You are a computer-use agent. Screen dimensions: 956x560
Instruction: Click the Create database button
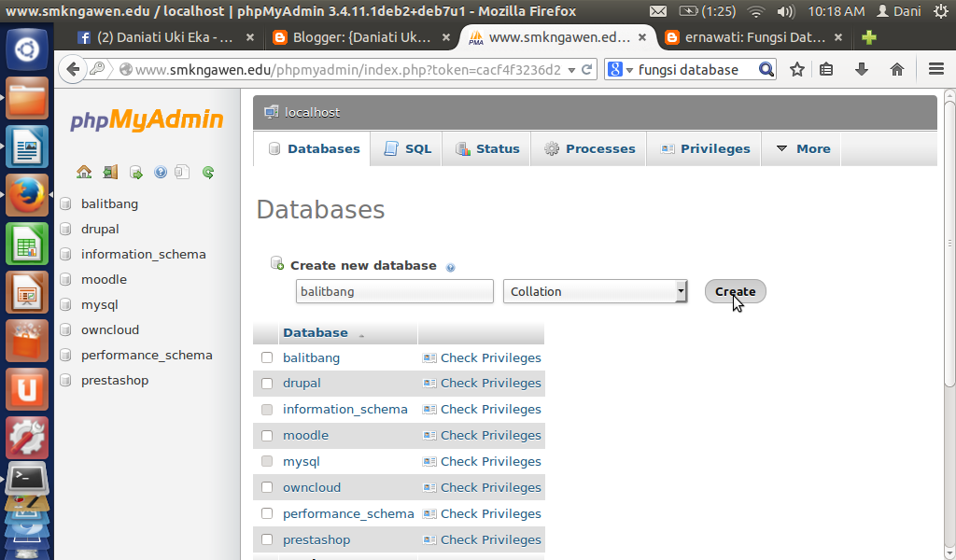736,291
